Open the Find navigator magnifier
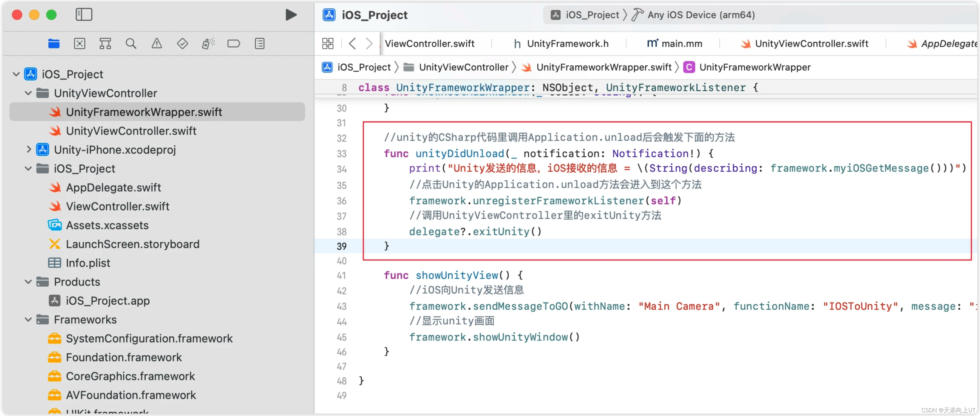The width and height of the screenshot is (980, 416). [131, 44]
